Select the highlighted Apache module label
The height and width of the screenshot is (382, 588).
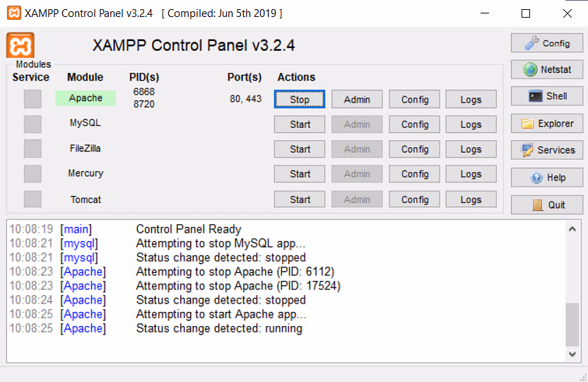(86, 98)
